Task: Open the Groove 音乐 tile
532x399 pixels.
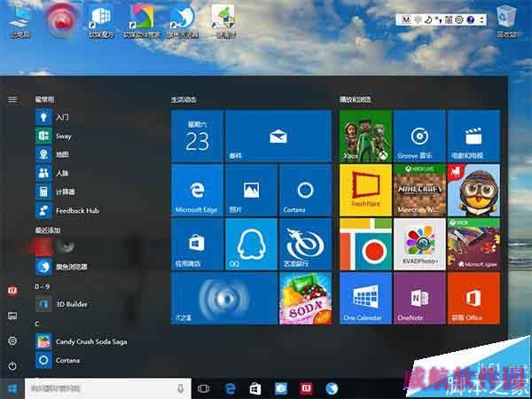Action: (x=419, y=136)
